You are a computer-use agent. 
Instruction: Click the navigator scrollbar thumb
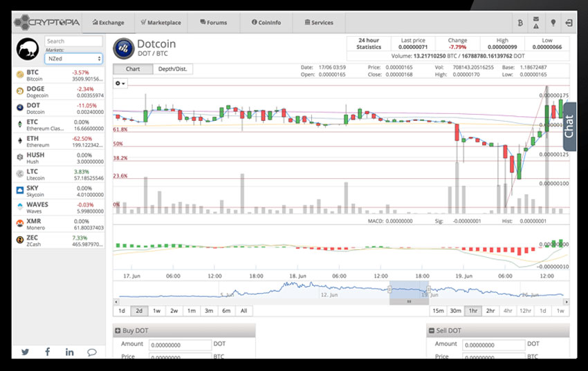(x=409, y=301)
